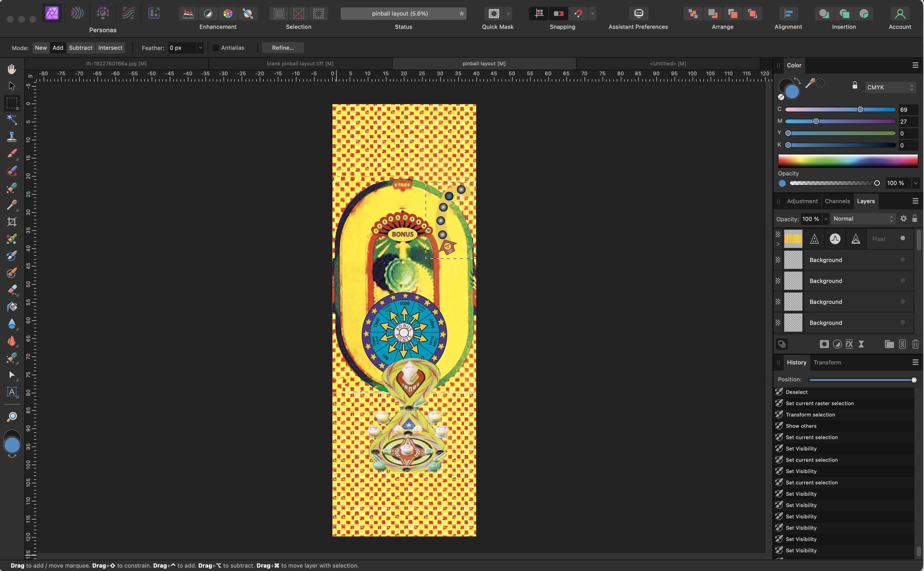Enable the Antialias checkbox

point(216,48)
